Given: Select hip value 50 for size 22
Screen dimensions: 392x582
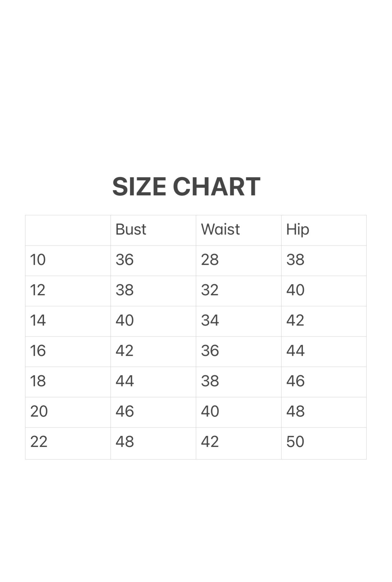Looking at the screenshot, I should pos(295,441).
